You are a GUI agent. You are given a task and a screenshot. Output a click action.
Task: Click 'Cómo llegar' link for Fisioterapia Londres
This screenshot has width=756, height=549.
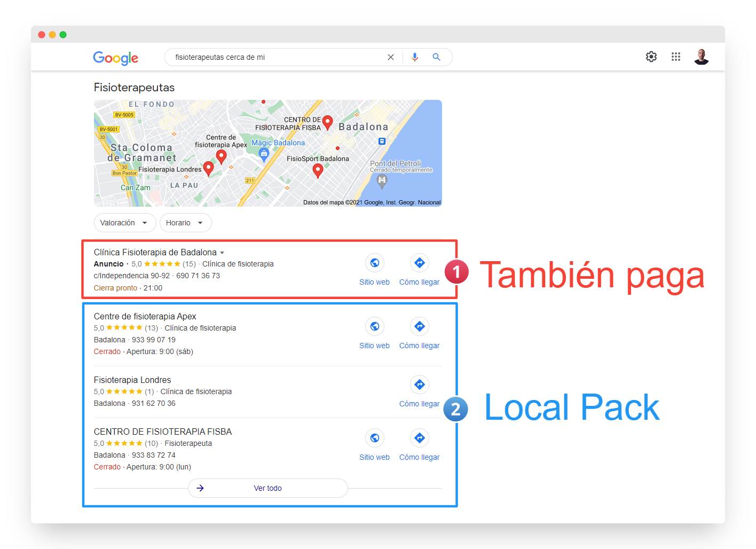(x=420, y=404)
